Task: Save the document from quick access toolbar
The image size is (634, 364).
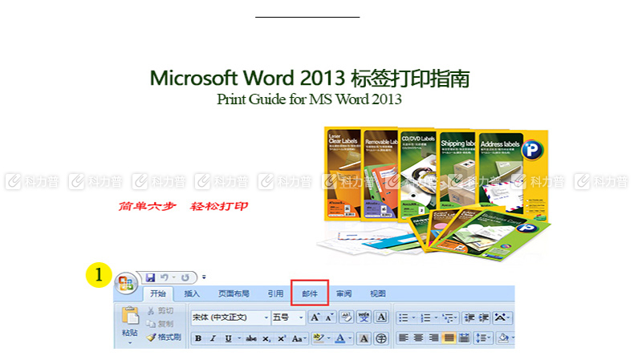Action: point(150,277)
